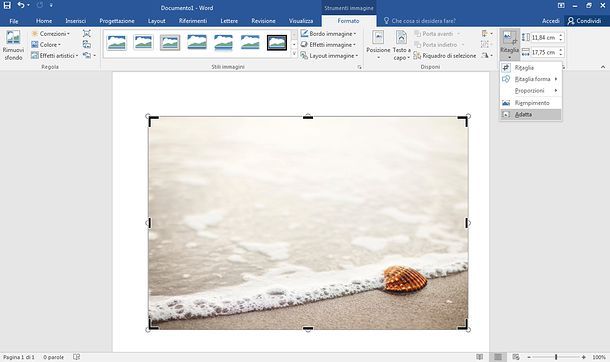Click 'Che cosa si desidera fare?' search box
Screen dimensions: 610x362
point(419,21)
